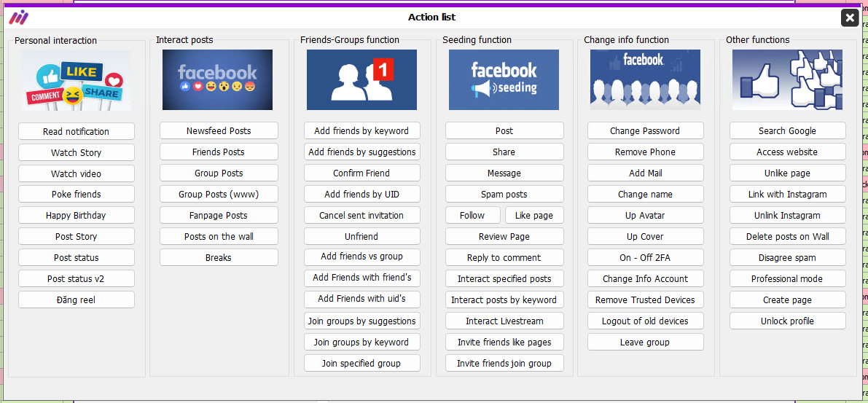
Task: Close the Action list dialog
Action: [850, 17]
